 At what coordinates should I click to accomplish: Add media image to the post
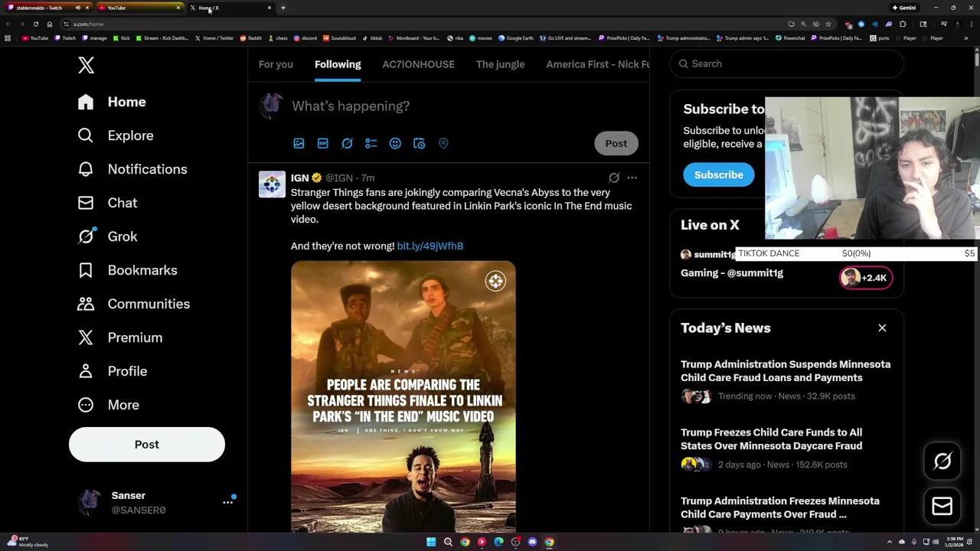click(x=299, y=143)
